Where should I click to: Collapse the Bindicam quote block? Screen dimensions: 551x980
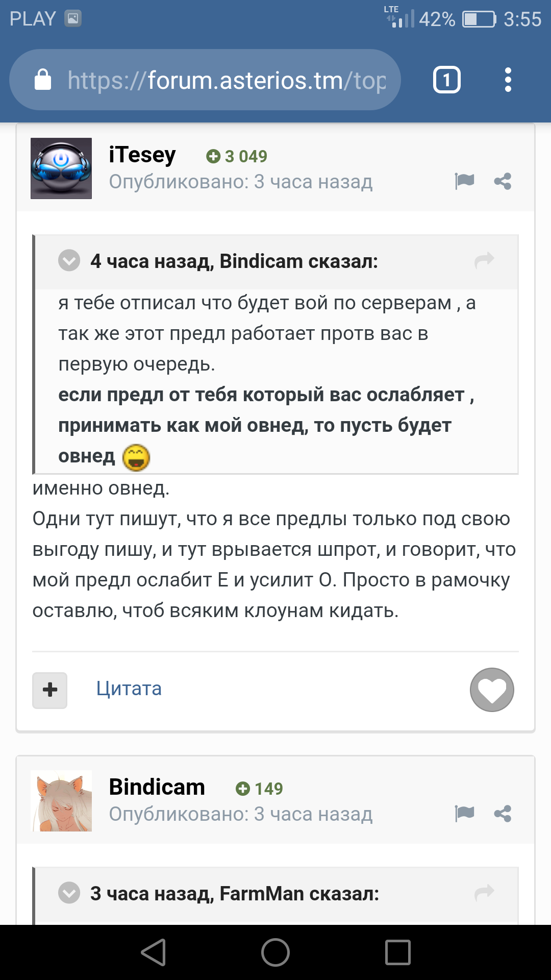(x=69, y=261)
